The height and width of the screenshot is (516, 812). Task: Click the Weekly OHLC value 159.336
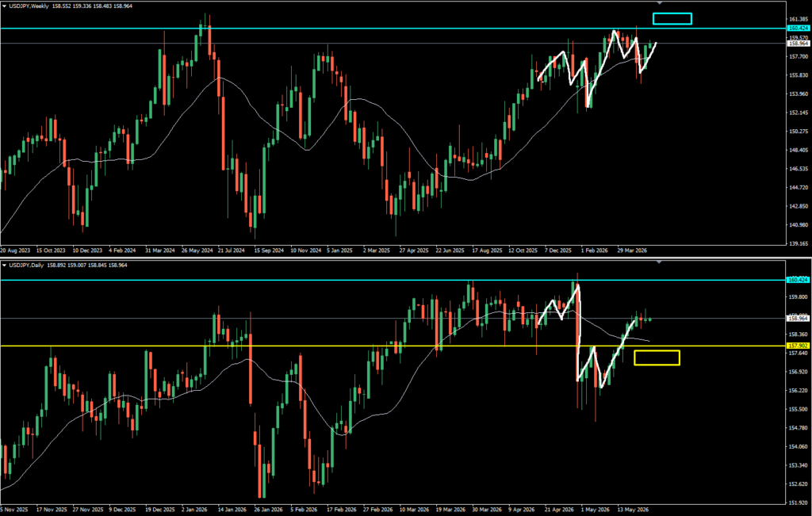point(81,6)
